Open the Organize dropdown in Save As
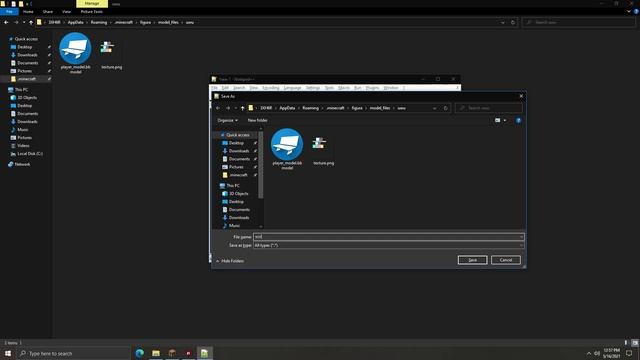The width and height of the screenshot is (640, 360). (227, 120)
